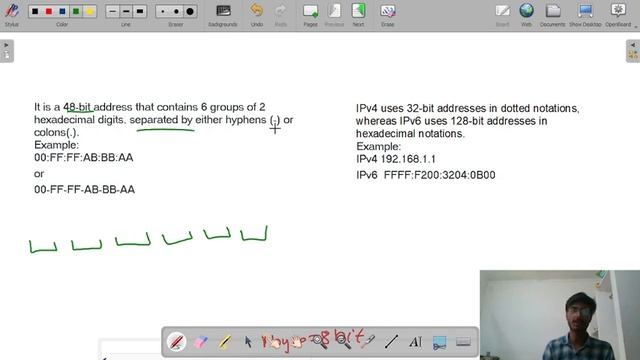Select the yellow pen color
Screen dimensions: 640x360
89,11
